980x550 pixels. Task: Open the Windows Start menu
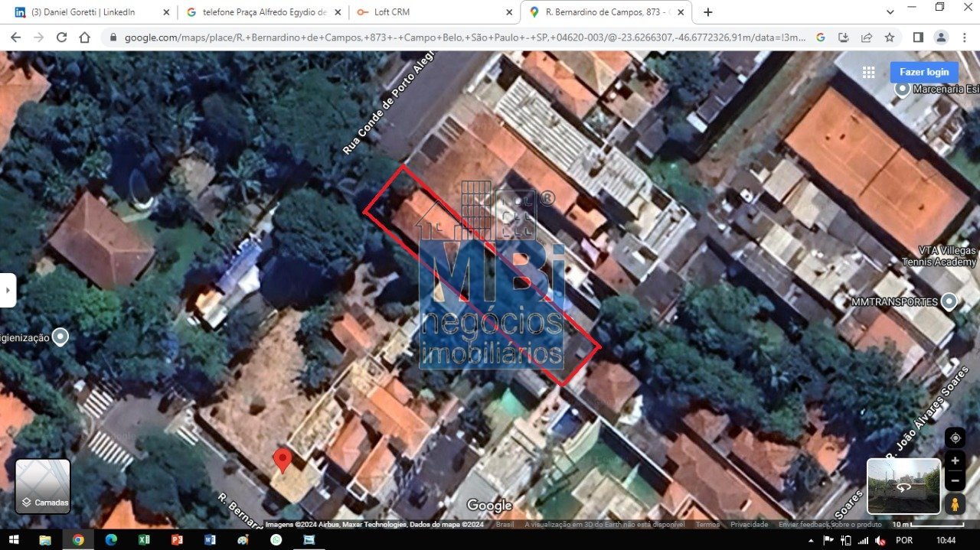click(x=12, y=540)
